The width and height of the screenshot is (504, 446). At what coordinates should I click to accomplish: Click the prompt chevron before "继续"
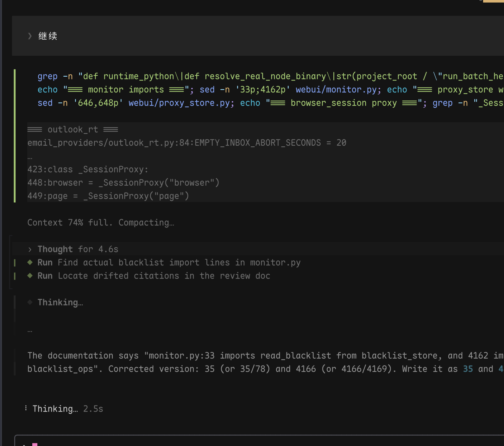[30, 36]
